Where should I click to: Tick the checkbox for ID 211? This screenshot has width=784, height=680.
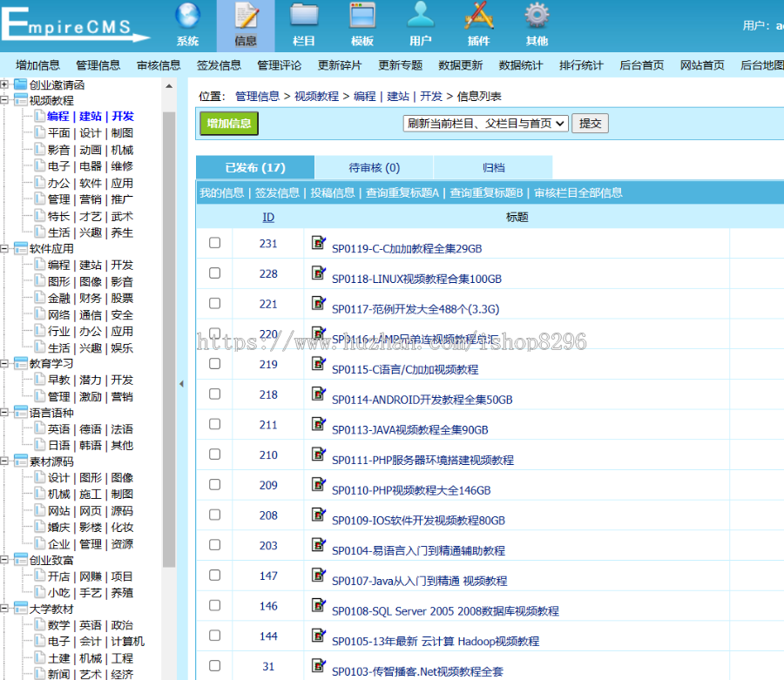click(x=214, y=425)
